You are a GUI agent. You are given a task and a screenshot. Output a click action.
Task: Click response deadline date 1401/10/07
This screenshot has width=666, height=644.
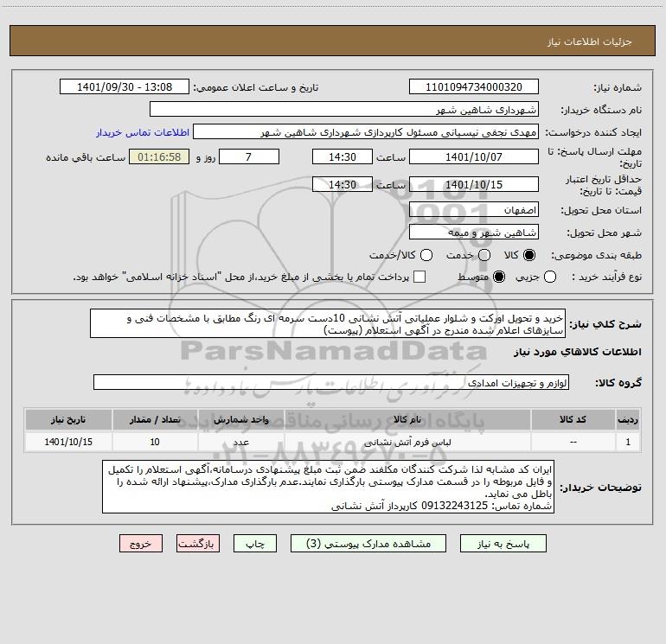pos(474,156)
